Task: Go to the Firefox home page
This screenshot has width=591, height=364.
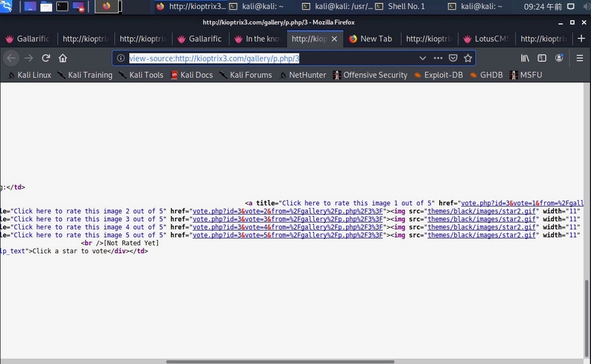Action: point(63,58)
